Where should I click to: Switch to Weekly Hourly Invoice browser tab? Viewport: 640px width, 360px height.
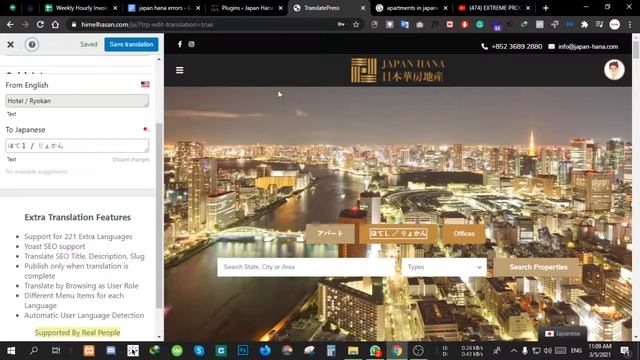click(81, 8)
